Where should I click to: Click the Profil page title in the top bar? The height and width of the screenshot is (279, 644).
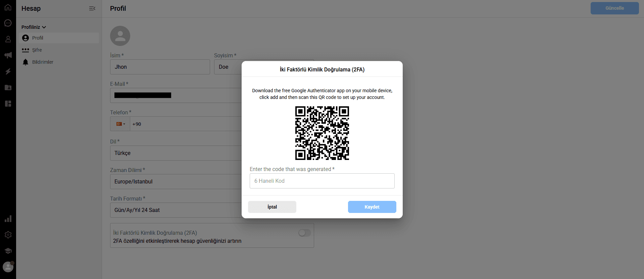118,8
